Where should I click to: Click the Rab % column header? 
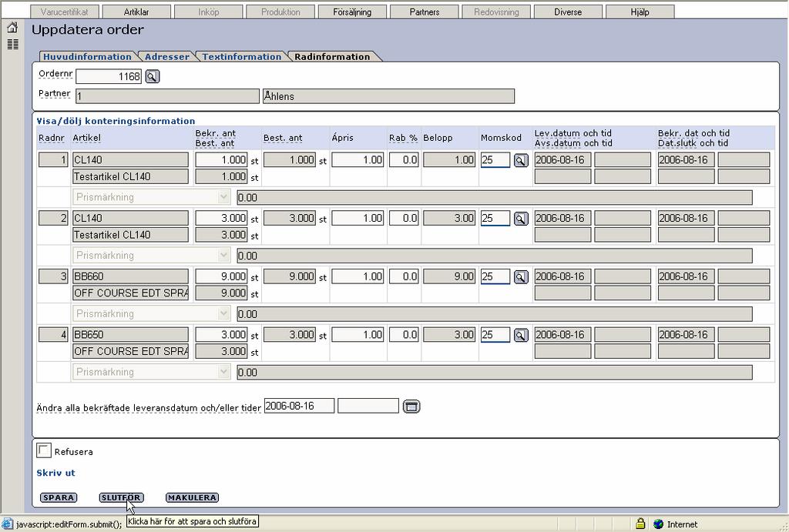pos(403,138)
